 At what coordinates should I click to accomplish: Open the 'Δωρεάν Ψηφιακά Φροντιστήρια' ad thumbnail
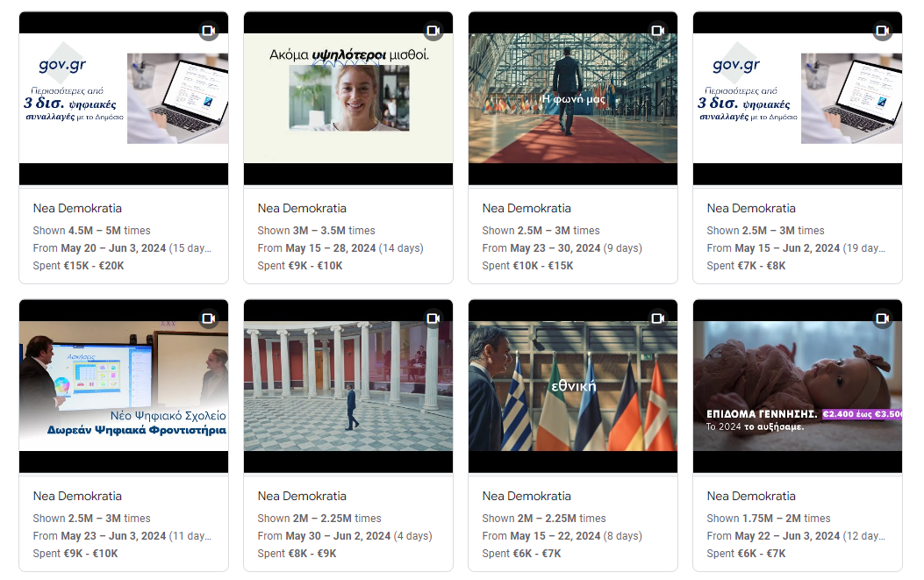(x=124, y=386)
